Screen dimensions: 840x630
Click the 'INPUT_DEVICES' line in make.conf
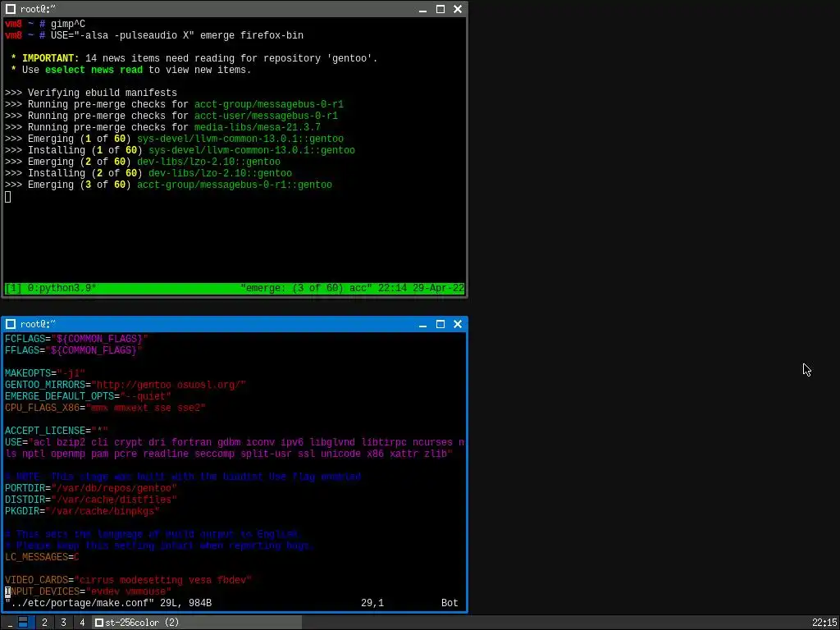click(x=89, y=592)
